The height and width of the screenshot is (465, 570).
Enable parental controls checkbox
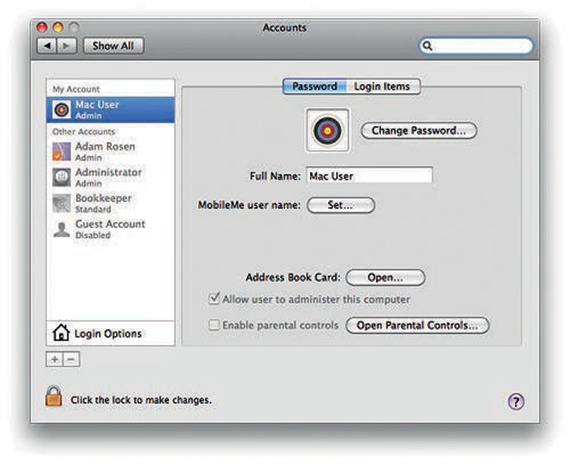pos(214,325)
